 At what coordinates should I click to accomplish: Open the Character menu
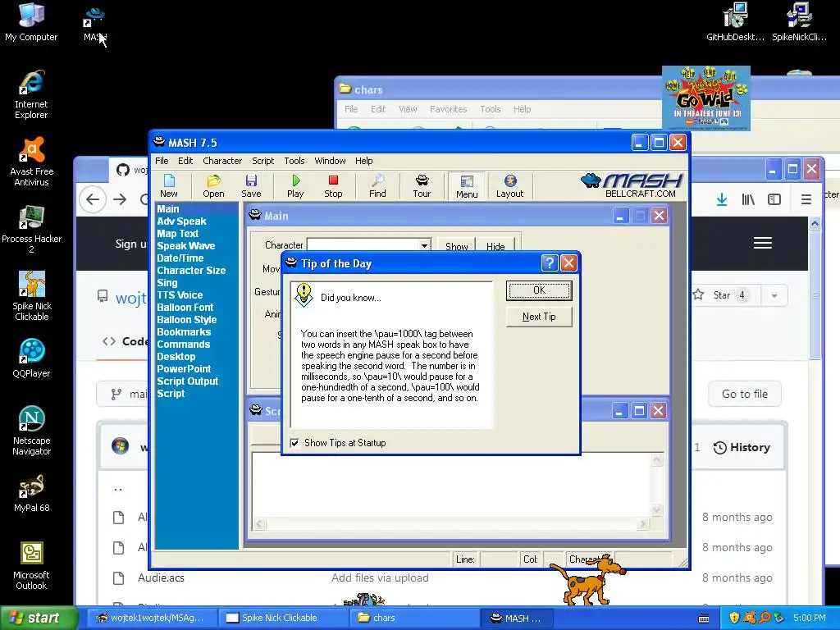click(x=222, y=161)
